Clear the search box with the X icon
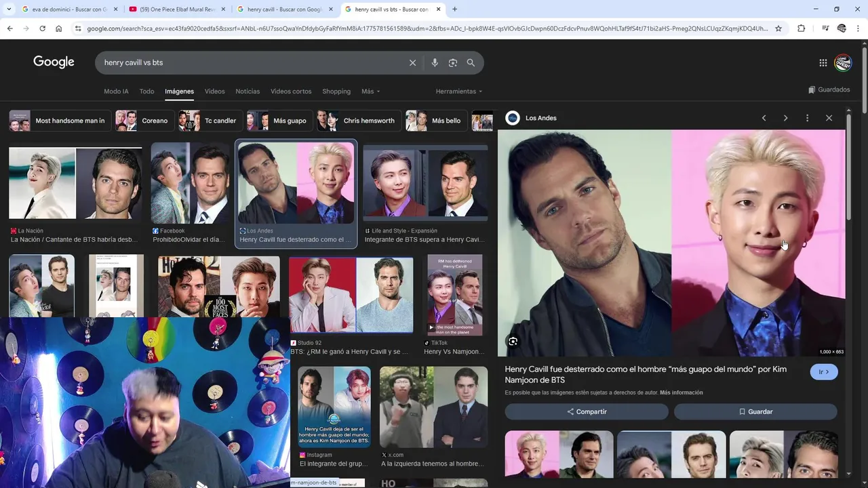868x488 pixels. tap(412, 62)
